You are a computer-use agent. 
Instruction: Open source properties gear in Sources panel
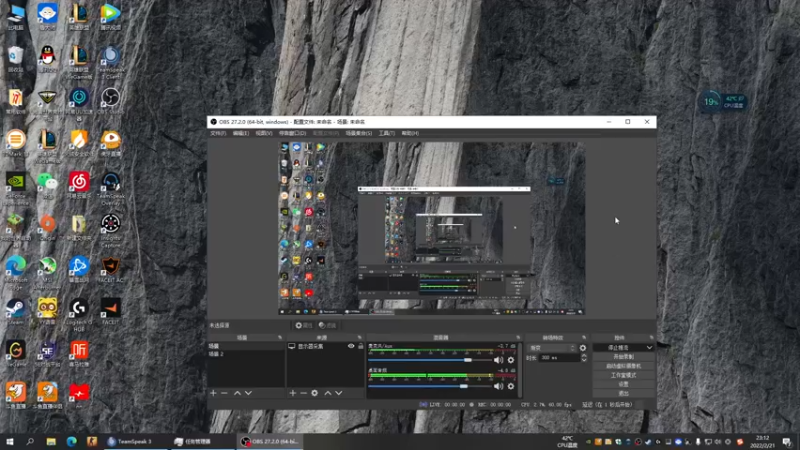(315, 393)
